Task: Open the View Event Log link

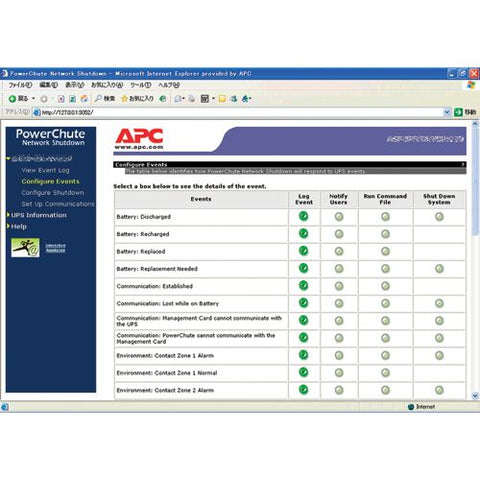Action: pyautogui.click(x=45, y=170)
